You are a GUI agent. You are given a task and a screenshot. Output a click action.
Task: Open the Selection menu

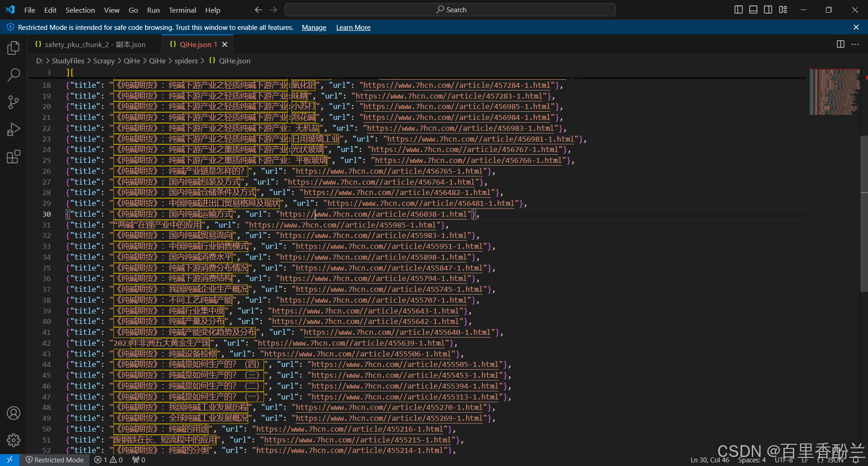click(80, 10)
